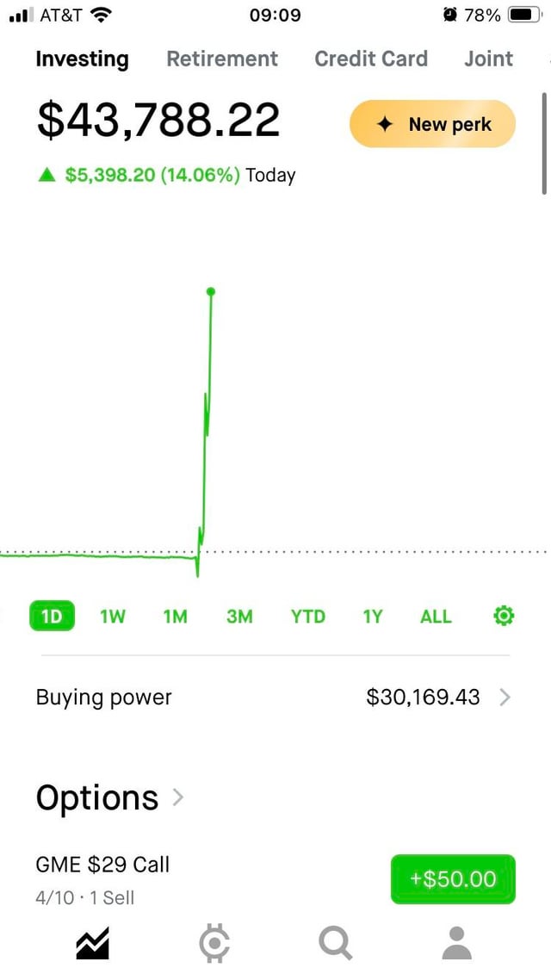
Task: Switch to the Credit Card tab
Action: (x=371, y=59)
